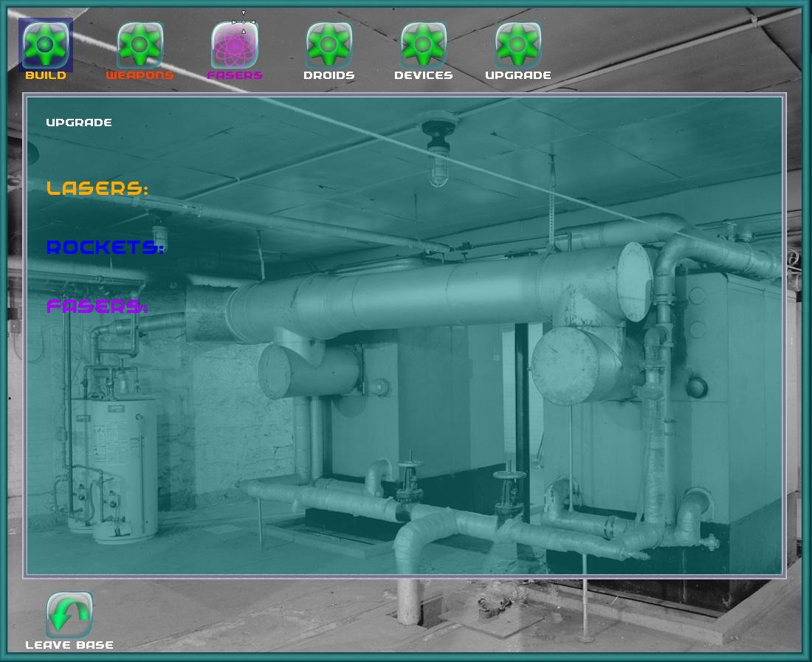Viewport: 812px width, 662px height.
Task: Select the orange Lasers: upgrade entry
Action: (x=97, y=188)
